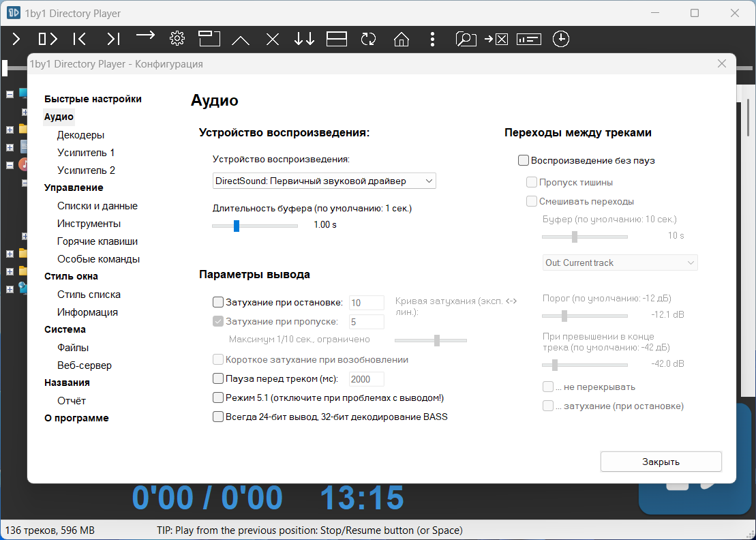756x540 pixels.
Task: Select Инструменты in the sidebar
Action: 89,224
